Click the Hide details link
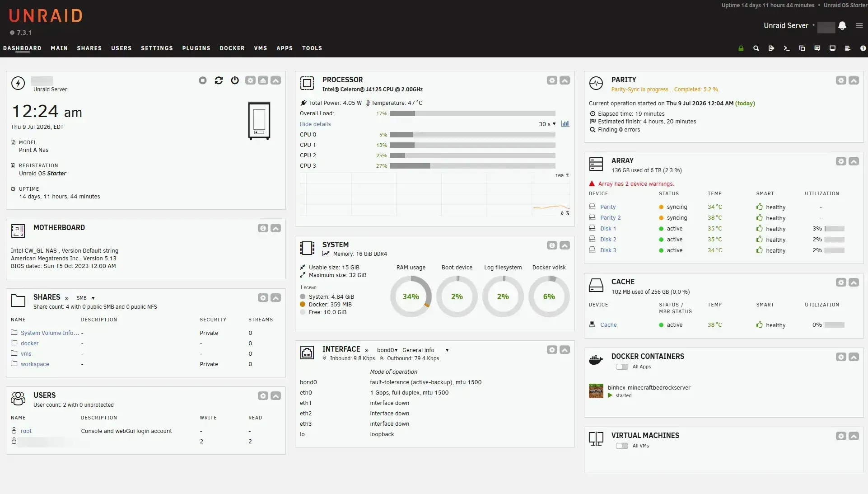The width and height of the screenshot is (868, 494). pyautogui.click(x=315, y=124)
